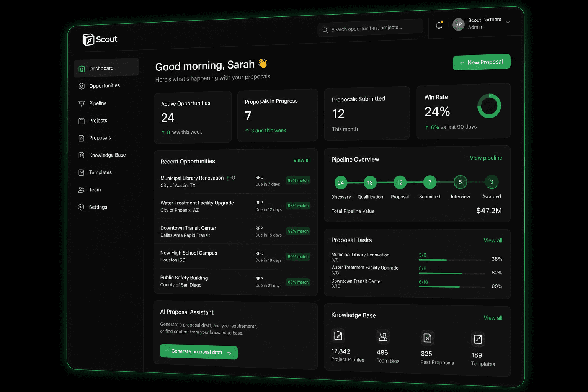Image resolution: width=588 pixels, height=392 pixels.
Task: Click the Templates sidebar icon
Action: (x=82, y=173)
